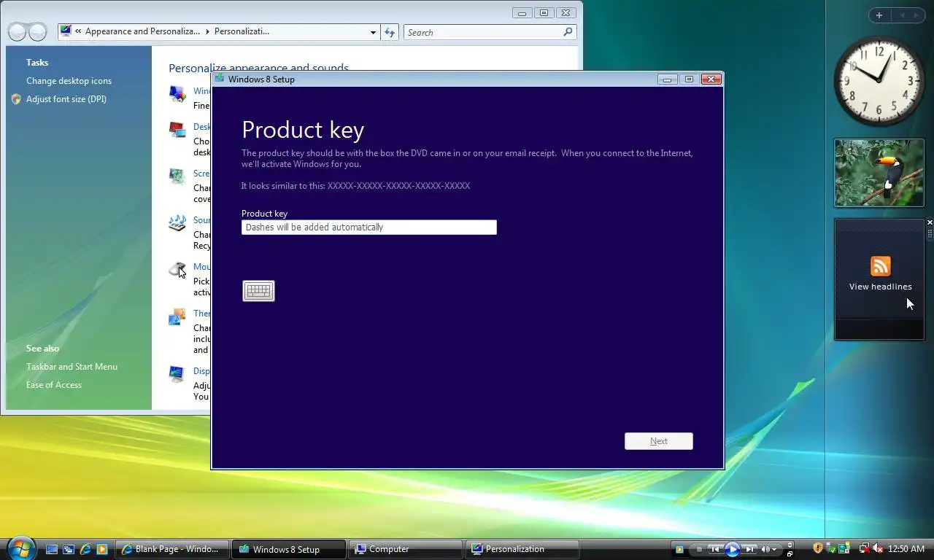Switch to Windows 8 Setup taskbar button
934x560 pixels.
(x=288, y=549)
